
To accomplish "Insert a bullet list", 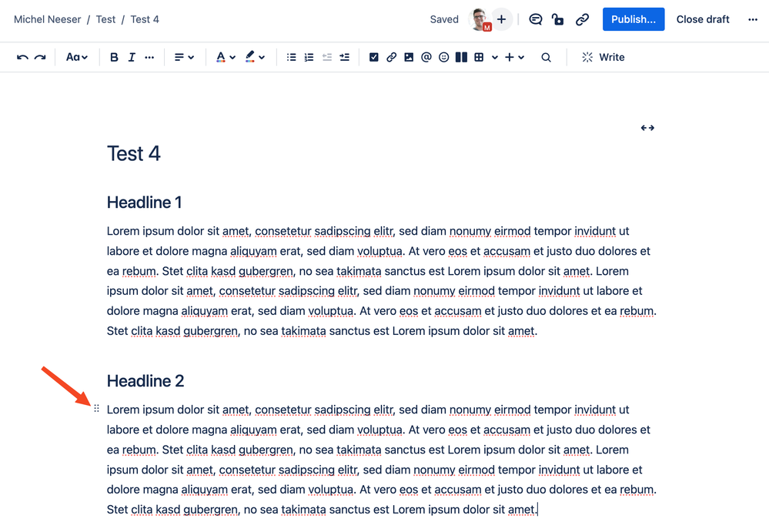I will pyautogui.click(x=291, y=58).
